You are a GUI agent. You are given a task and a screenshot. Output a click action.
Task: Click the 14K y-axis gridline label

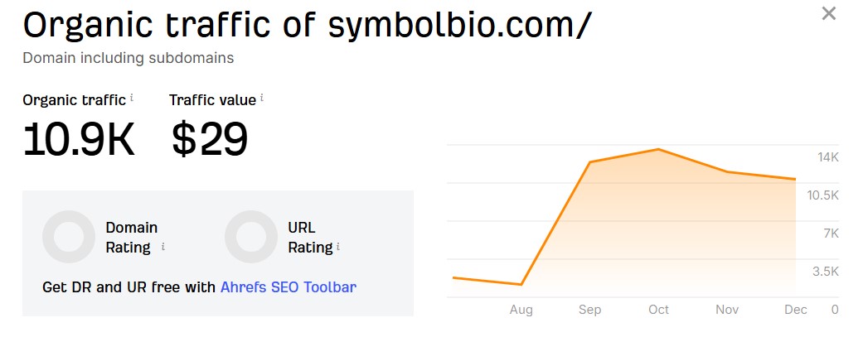pos(828,157)
